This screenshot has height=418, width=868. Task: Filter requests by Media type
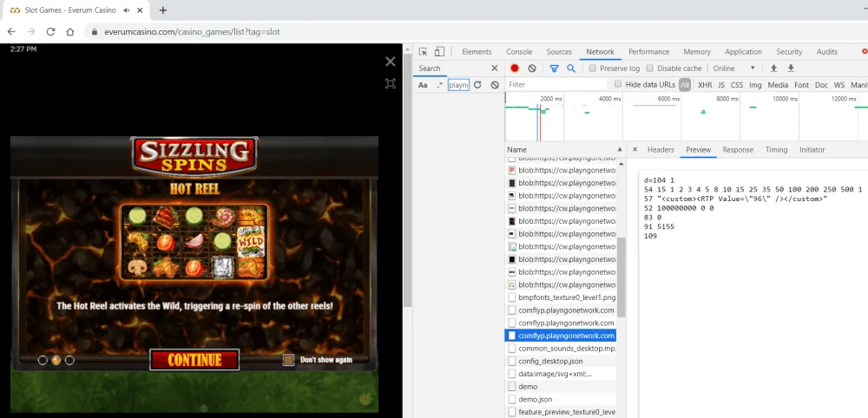pos(778,85)
